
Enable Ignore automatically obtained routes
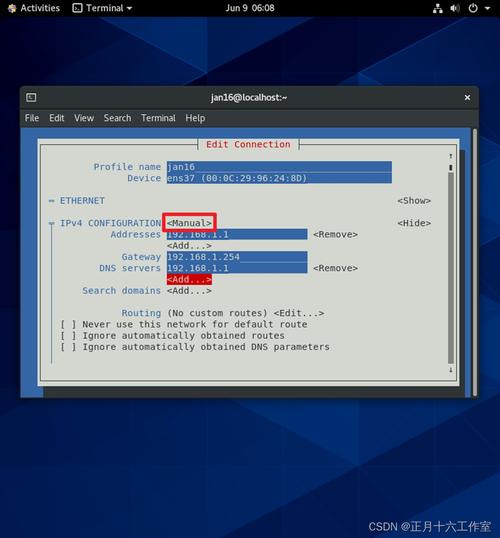[x=68, y=336]
